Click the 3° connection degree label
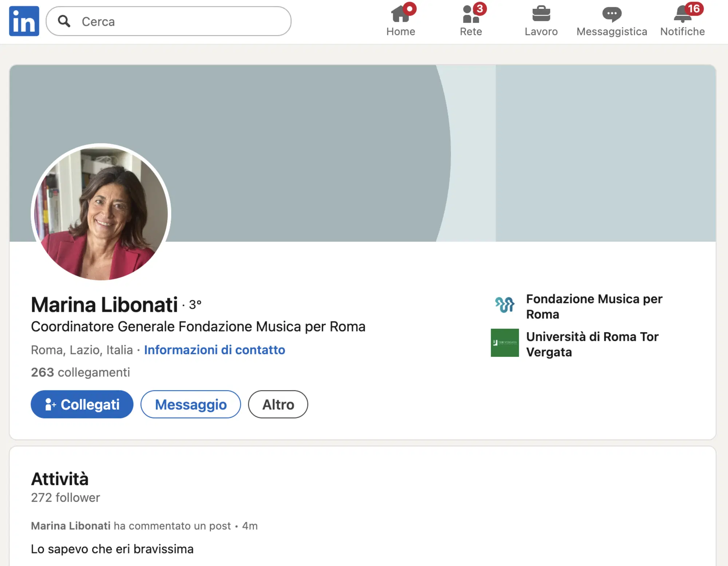 (x=195, y=304)
